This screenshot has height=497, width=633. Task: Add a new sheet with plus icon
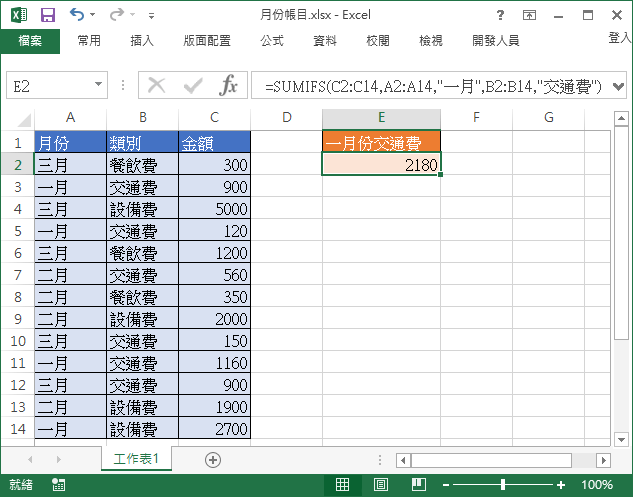pyautogui.click(x=213, y=460)
